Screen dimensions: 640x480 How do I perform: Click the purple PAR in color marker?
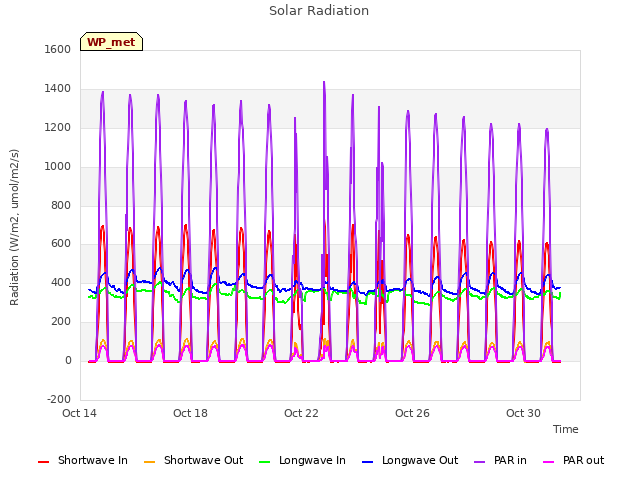(x=480, y=462)
